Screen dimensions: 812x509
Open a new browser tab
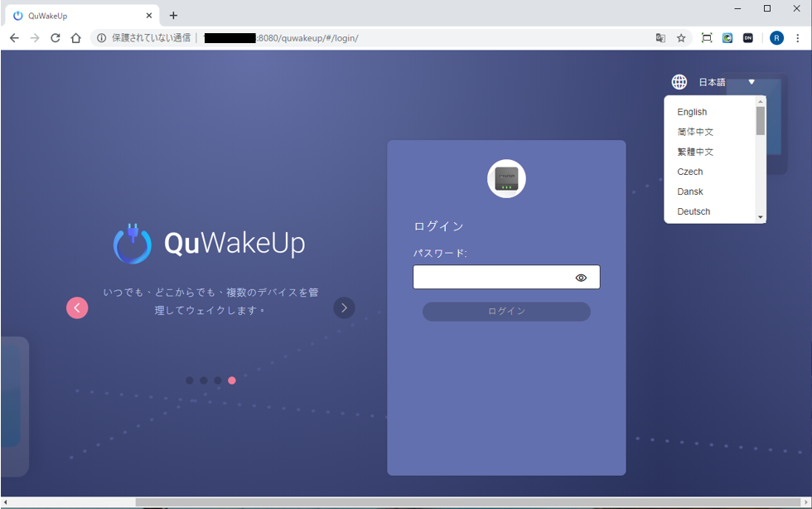click(173, 16)
